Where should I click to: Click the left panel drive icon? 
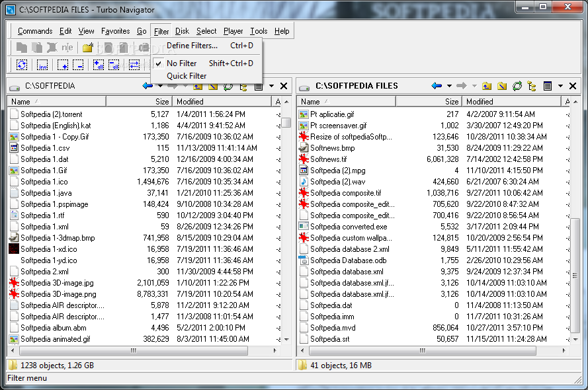(x=15, y=87)
